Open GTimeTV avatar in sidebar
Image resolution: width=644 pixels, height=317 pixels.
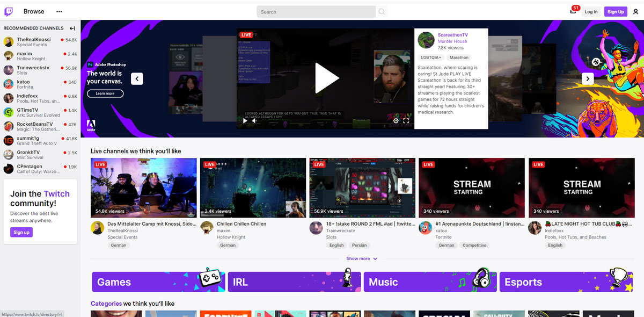click(x=9, y=112)
